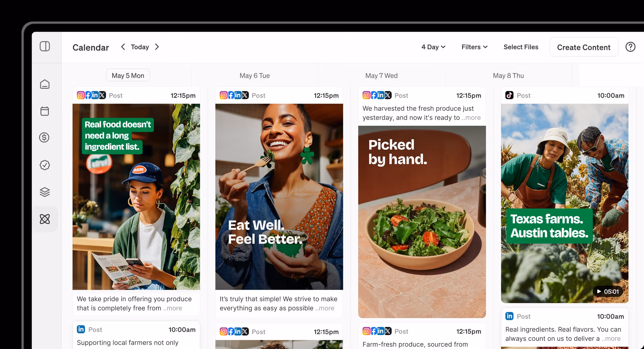Open the Home icon in sidebar
This screenshot has height=349, width=644.
click(x=45, y=84)
